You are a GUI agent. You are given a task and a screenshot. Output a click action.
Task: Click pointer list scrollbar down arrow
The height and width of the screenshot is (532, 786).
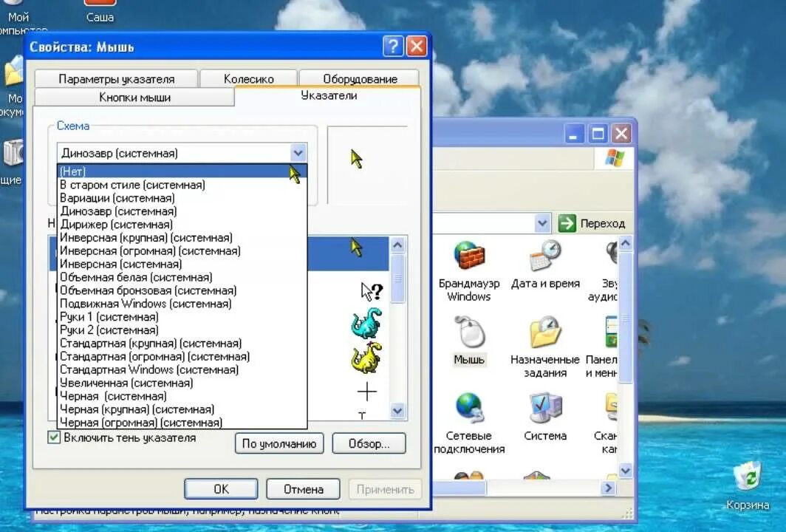[x=397, y=411]
